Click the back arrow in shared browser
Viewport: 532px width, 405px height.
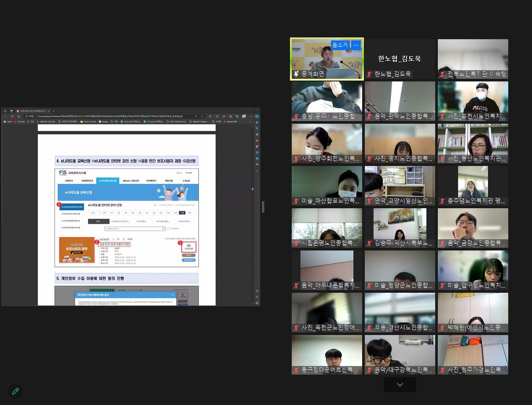point(6,116)
